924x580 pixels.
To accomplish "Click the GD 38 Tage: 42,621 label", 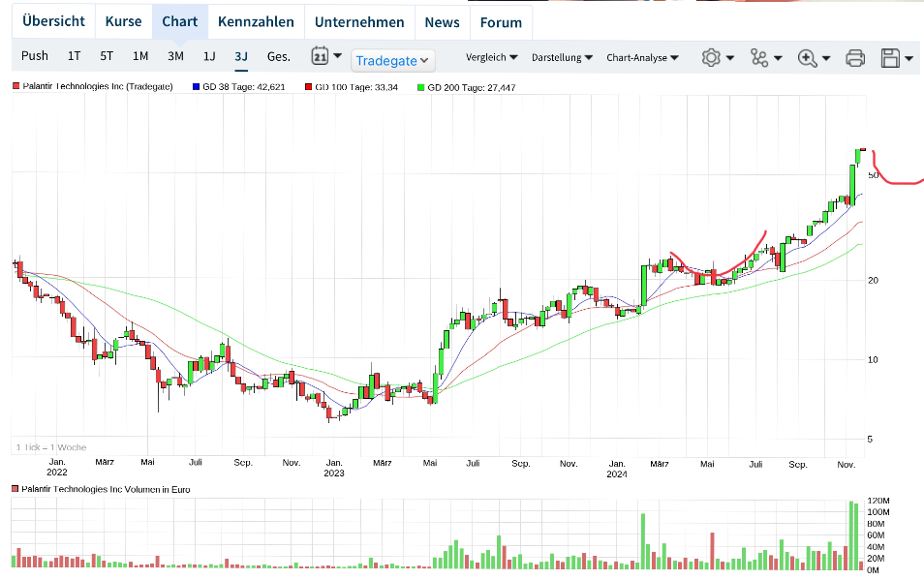I will click(244, 86).
